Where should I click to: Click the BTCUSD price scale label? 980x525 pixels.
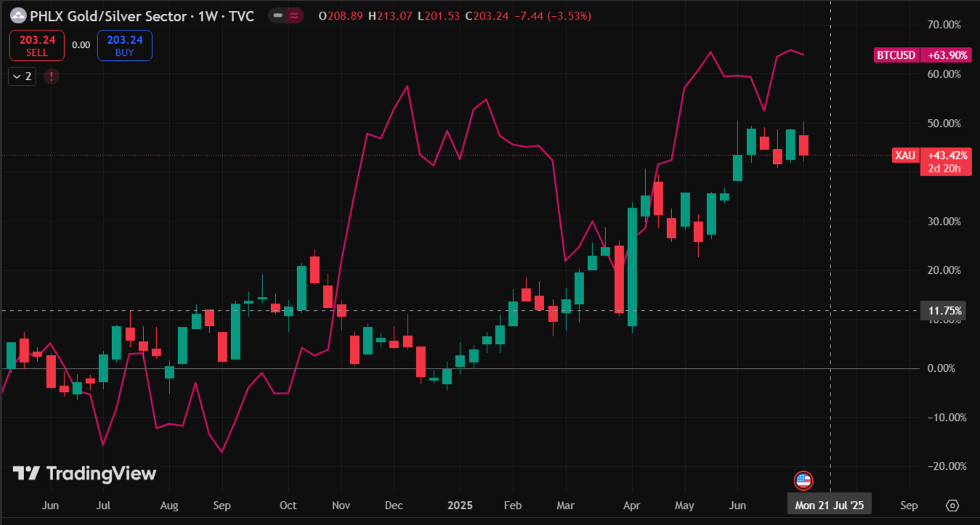pos(896,54)
